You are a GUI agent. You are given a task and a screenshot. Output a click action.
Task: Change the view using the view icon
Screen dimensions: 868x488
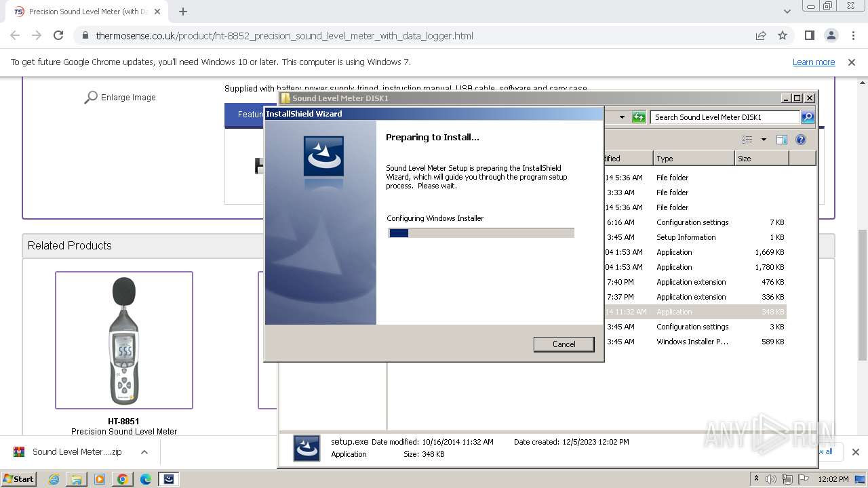point(747,140)
